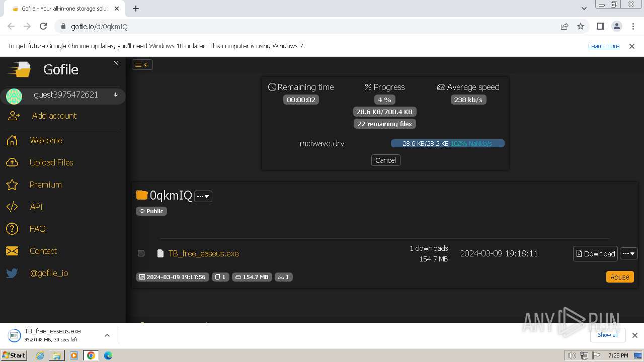Open a new tab with plus button
Image resolution: width=644 pixels, height=362 pixels.
(x=136, y=9)
